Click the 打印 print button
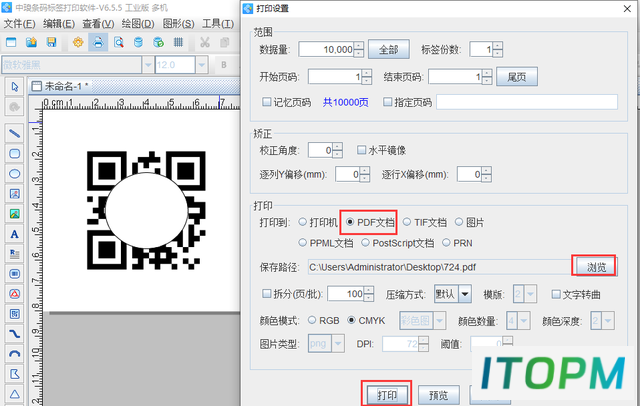This screenshot has height=406, width=640. (x=387, y=395)
